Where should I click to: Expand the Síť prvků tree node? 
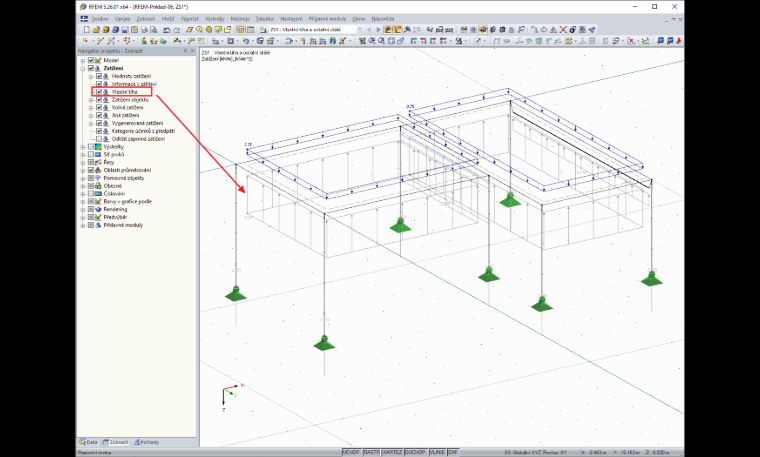(83, 155)
